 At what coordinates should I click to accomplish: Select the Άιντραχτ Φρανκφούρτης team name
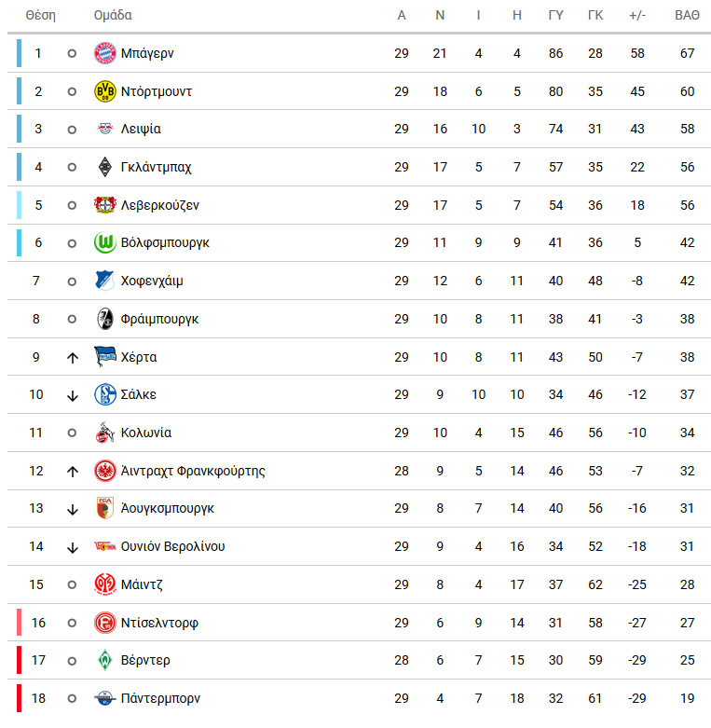[x=193, y=471]
